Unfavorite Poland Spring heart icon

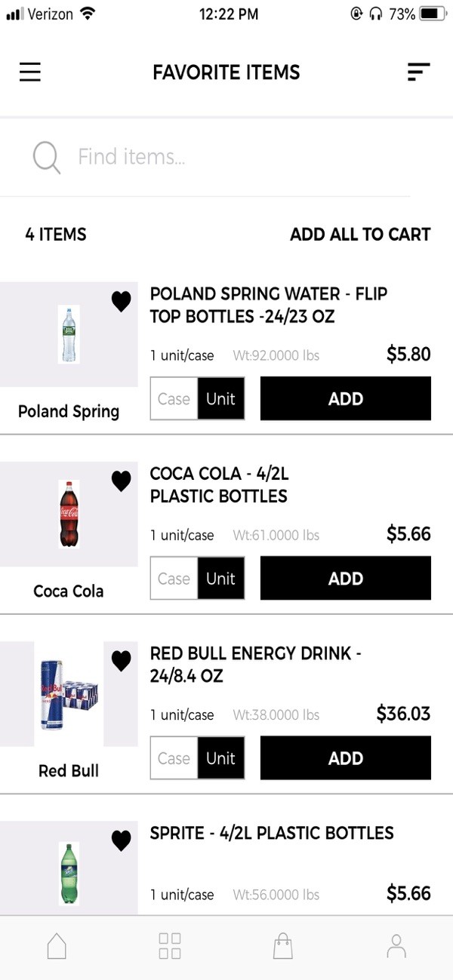121,302
